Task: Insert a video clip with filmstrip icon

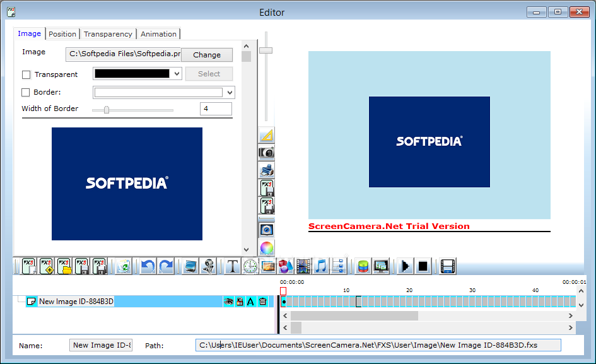Action: pyautogui.click(x=303, y=266)
